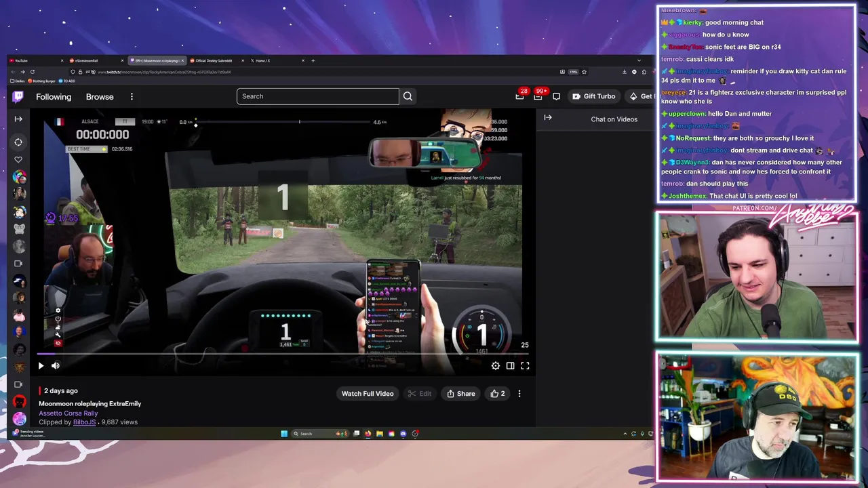Image resolution: width=868 pixels, height=488 pixels.
Task: Toggle theatre mode on the player
Action: tap(510, 366)
